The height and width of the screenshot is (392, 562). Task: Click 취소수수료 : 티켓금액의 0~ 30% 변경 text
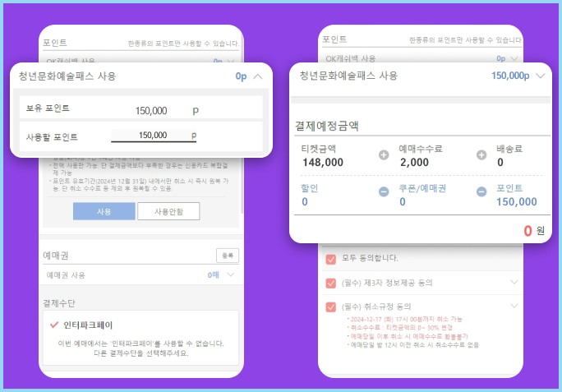click(x=402, y=327)
